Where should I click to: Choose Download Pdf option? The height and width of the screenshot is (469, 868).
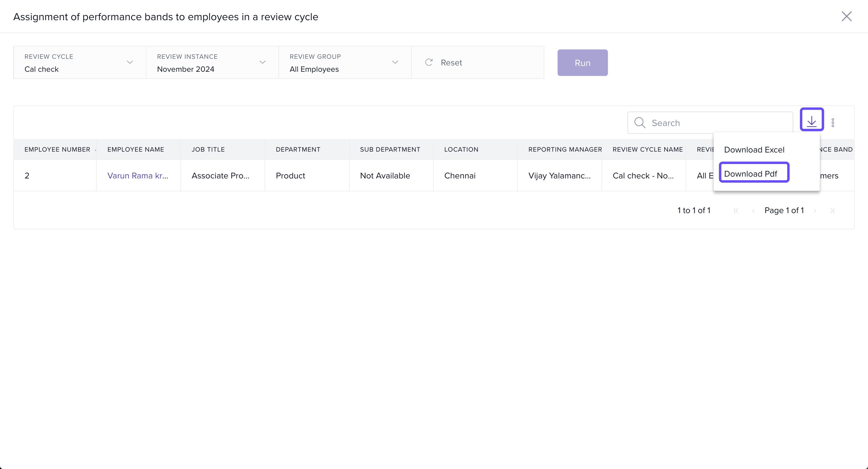pyautogui.click(x=750, y=174)
